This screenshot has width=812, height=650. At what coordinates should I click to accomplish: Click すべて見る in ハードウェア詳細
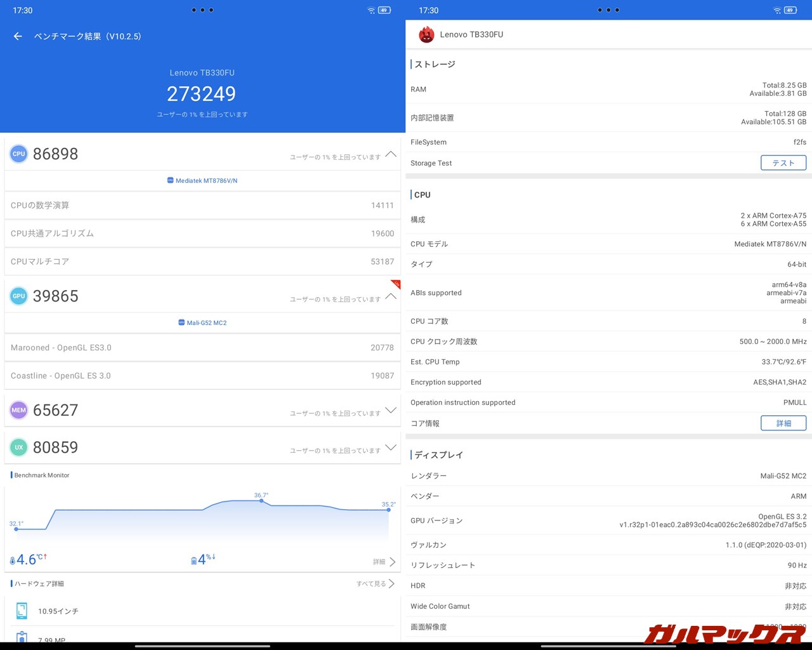point(371,583)
